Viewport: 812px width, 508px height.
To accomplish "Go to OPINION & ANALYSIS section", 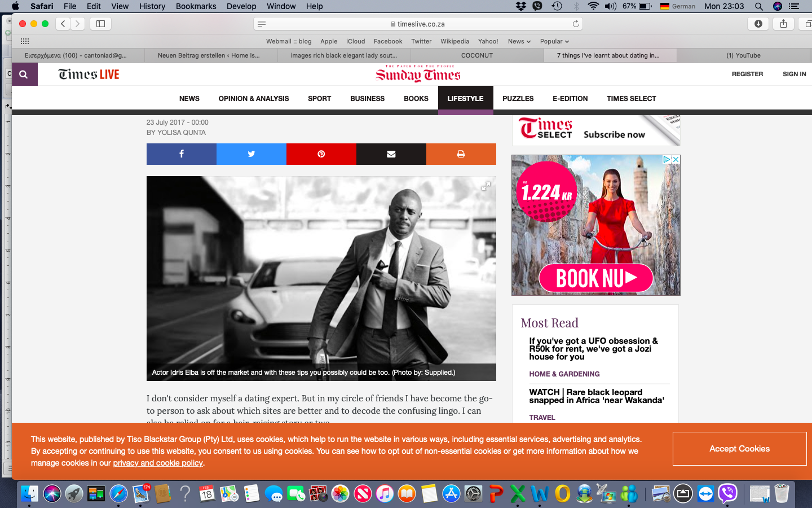I will pos(254,98).
